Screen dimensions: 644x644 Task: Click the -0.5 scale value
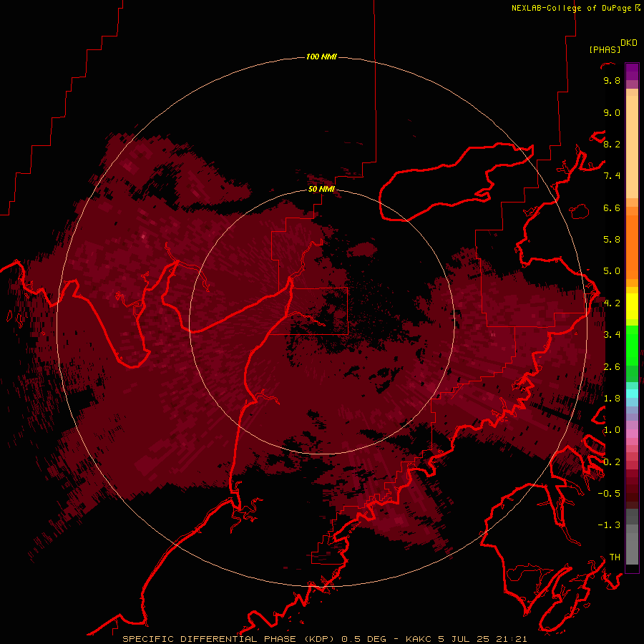(x=609, y=494)
